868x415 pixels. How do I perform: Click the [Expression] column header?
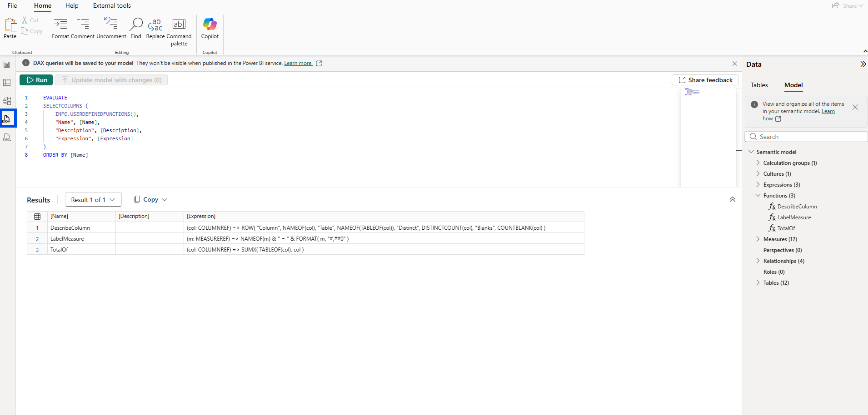pyautogui.click(x=384, y=217)
